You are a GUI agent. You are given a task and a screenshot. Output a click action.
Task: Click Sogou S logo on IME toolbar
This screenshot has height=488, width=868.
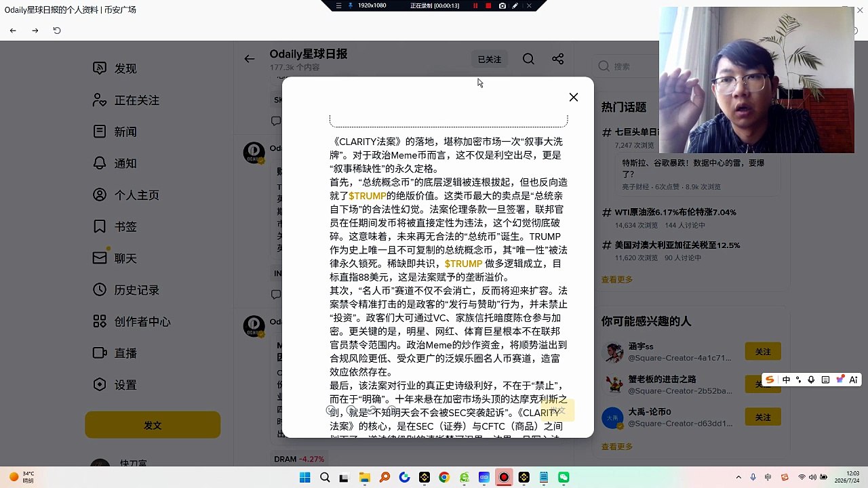770,380
